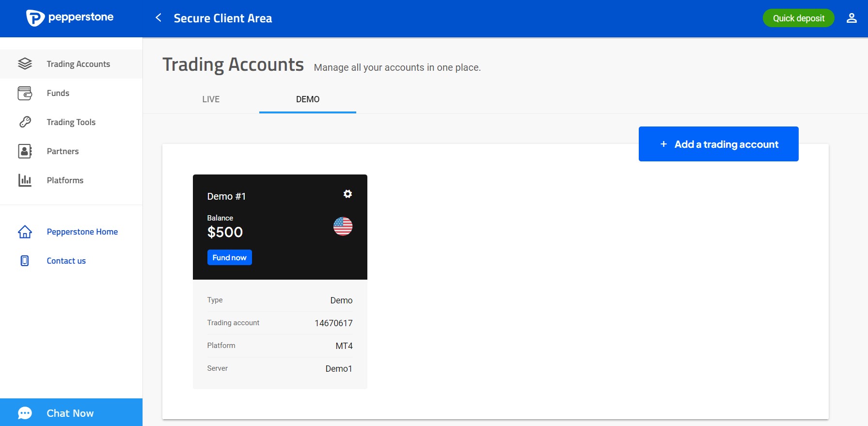The height and width of the screenshot is (426, 868).
Task: Click the back chevron beside Secure Client Area
Action: tap(158, 18)
